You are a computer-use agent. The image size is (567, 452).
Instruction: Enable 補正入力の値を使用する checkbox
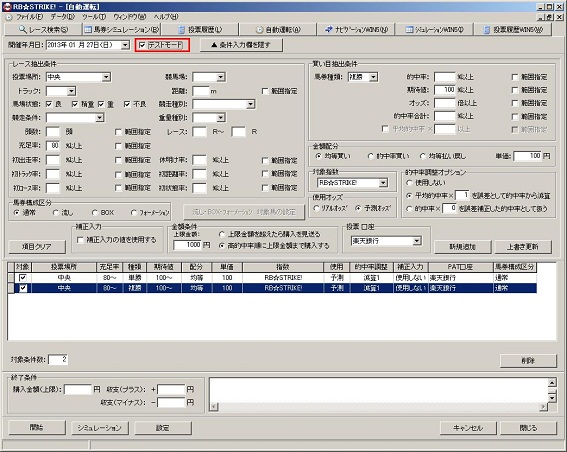coord(80,240)
